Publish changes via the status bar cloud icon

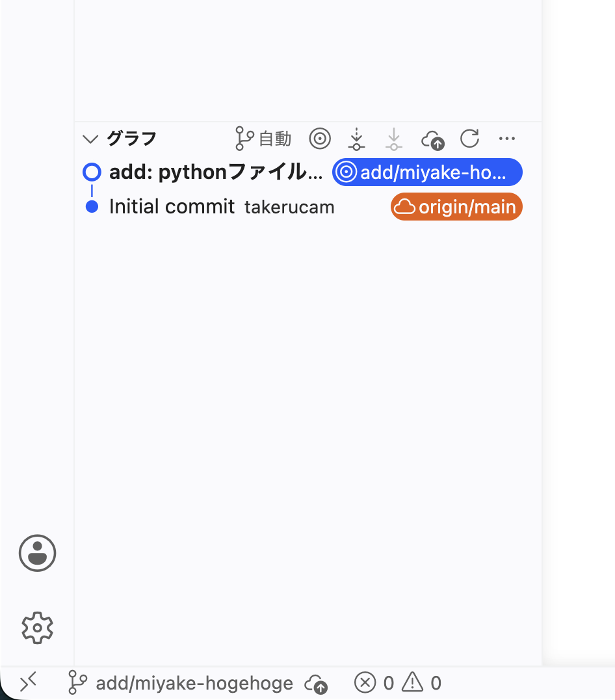tap(316, 684)
